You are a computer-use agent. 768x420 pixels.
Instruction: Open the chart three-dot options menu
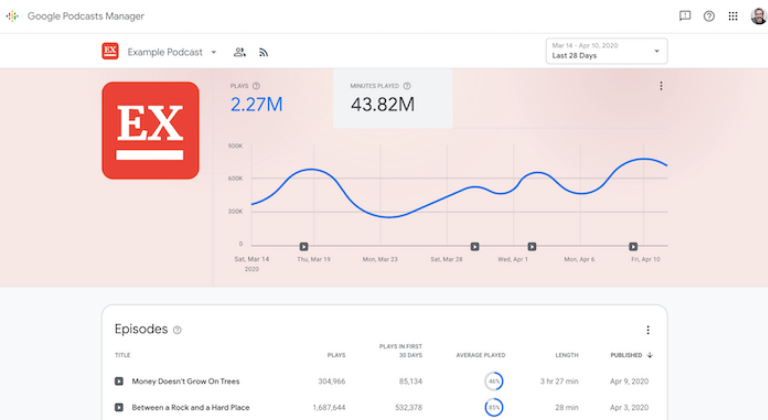pos(661,86)
